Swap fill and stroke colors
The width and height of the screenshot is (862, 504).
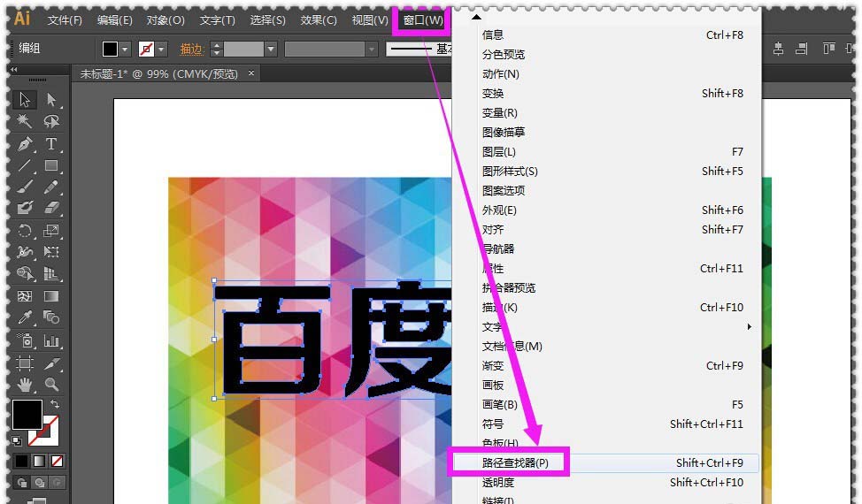54,404
